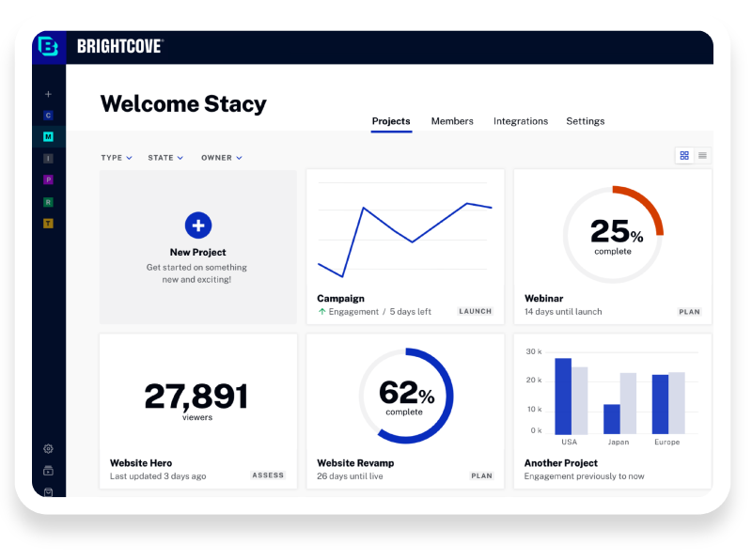Open the Webinar project title
The height and width of the screenshot is (560, 752).
point(544,298)
